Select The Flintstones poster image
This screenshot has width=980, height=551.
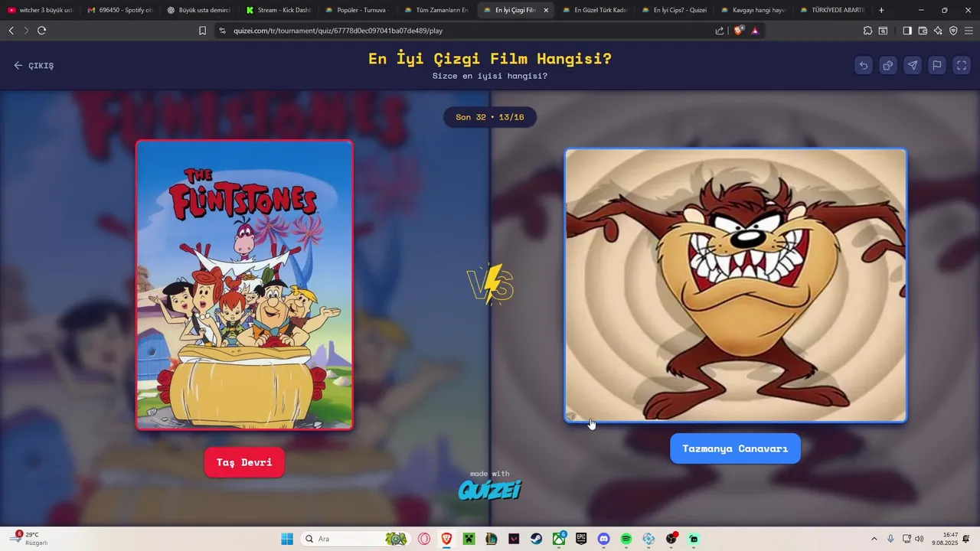coord(244,285)
